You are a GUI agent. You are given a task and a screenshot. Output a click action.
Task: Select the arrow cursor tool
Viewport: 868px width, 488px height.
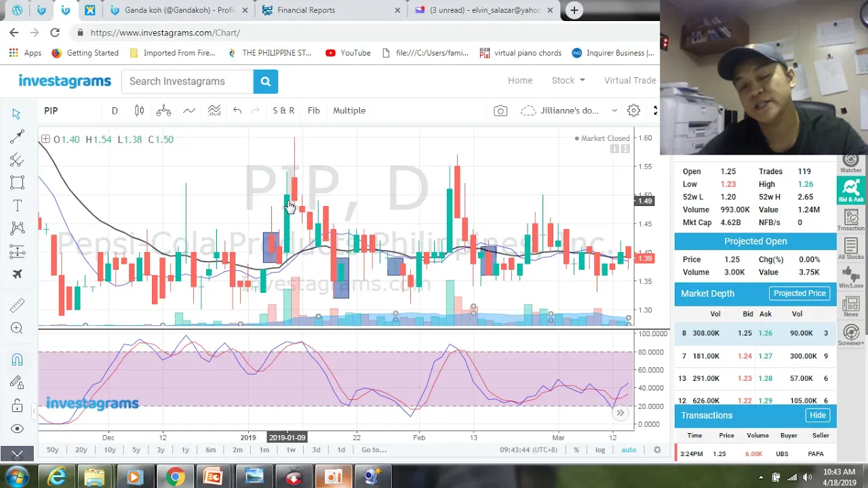pos(17,114)
